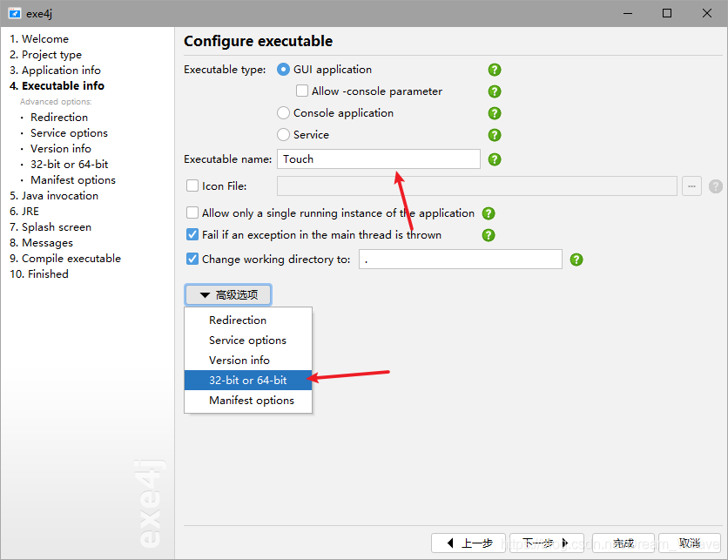728x560 pixels.
Task: Collapse the 高级选项 dropdown button
Action: (228, 295)
